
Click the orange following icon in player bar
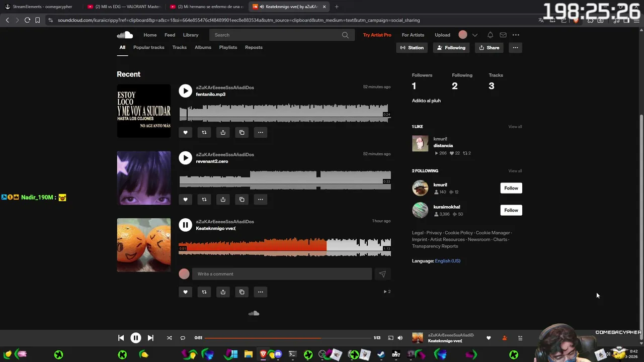(x=505, y=338)
